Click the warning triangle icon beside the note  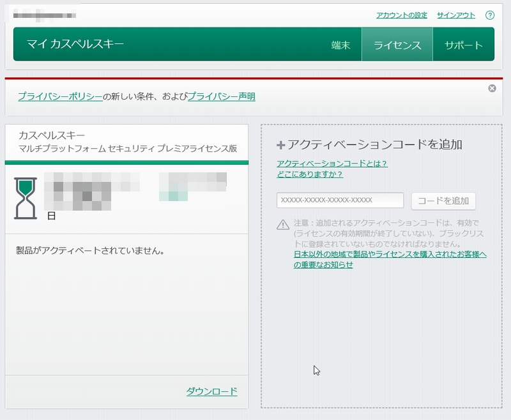[x=282, y=225]
